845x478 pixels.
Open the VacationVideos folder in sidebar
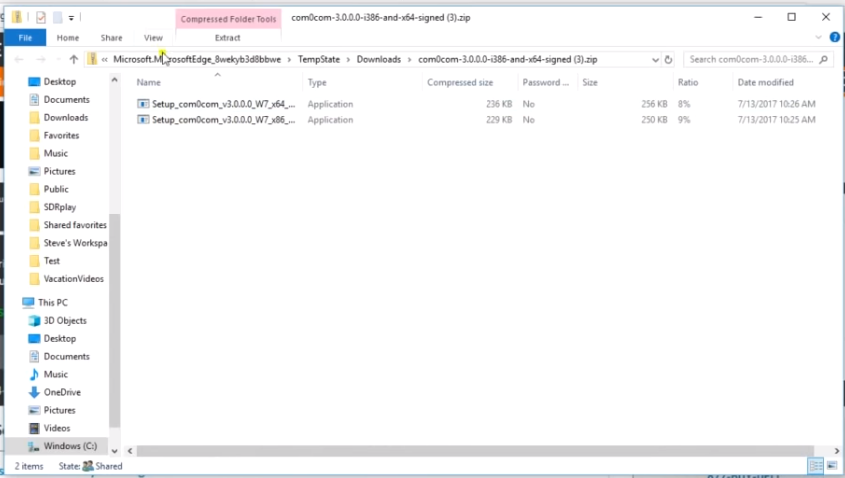74,279
